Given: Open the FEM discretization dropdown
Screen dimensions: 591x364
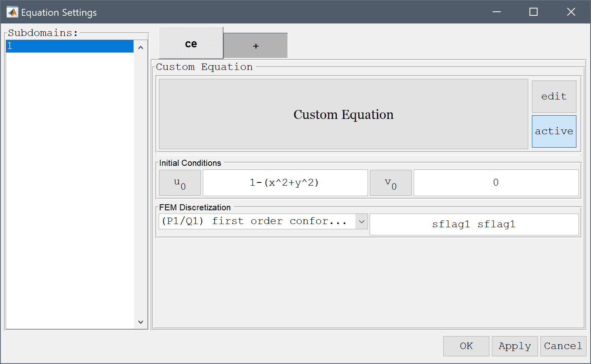Looking at the screenshot, I should (x=263, y=221).
